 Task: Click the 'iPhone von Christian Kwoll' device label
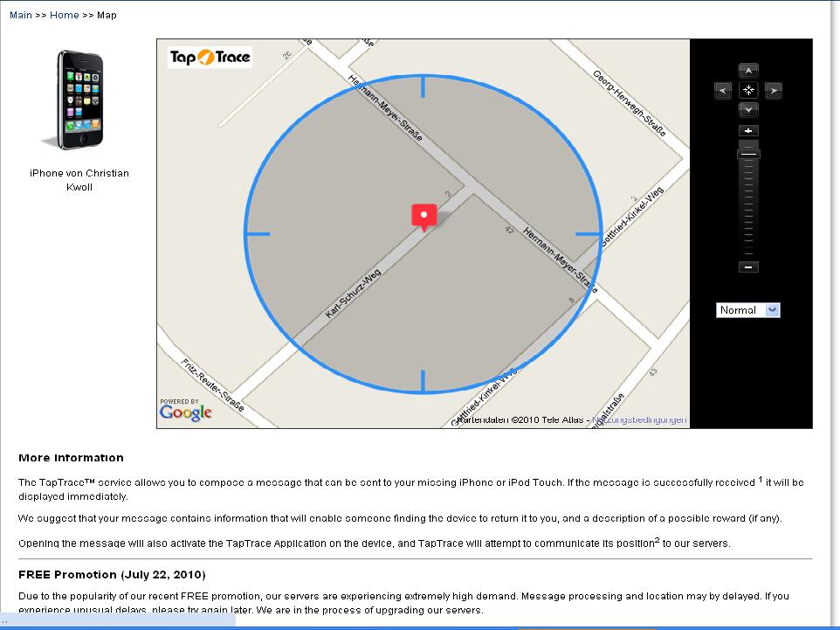79,180
